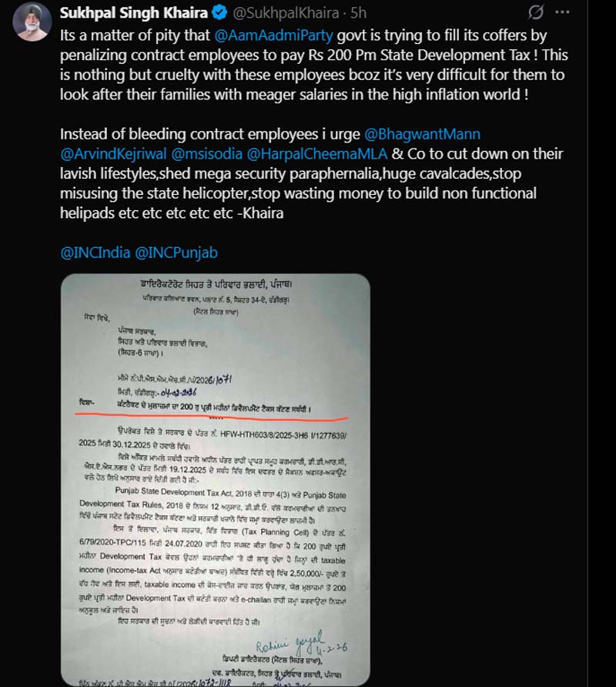
Task: Open the @BhagwantMann mention
Action: click(x=423, y=134)
